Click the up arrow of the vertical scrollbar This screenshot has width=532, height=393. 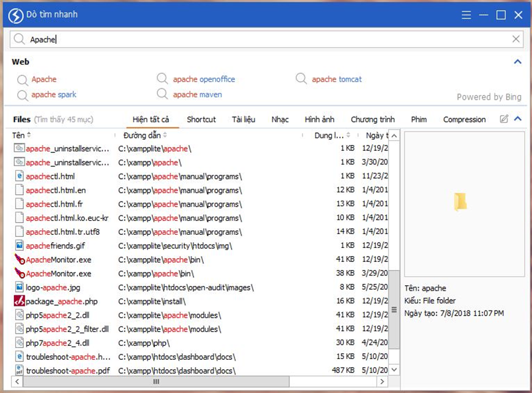click(394, 136)
